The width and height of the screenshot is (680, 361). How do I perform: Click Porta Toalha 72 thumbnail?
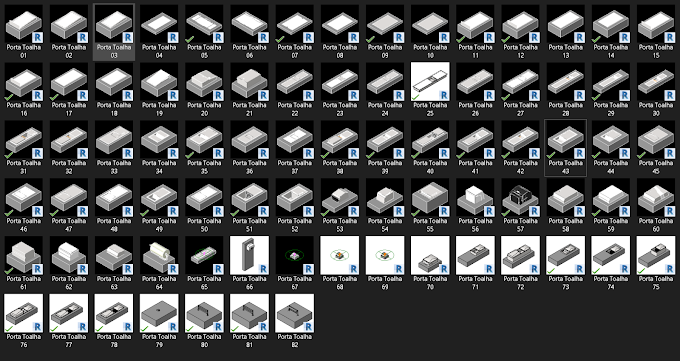(x=520, y=255)
